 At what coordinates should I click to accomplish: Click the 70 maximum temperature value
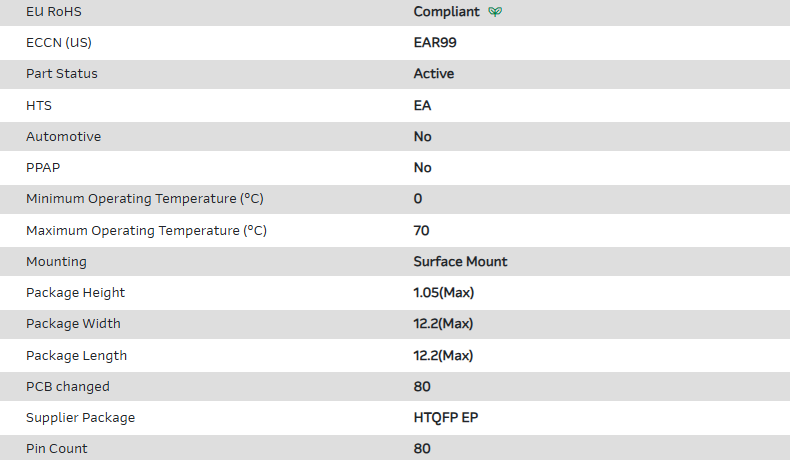[x=421, y=230]
